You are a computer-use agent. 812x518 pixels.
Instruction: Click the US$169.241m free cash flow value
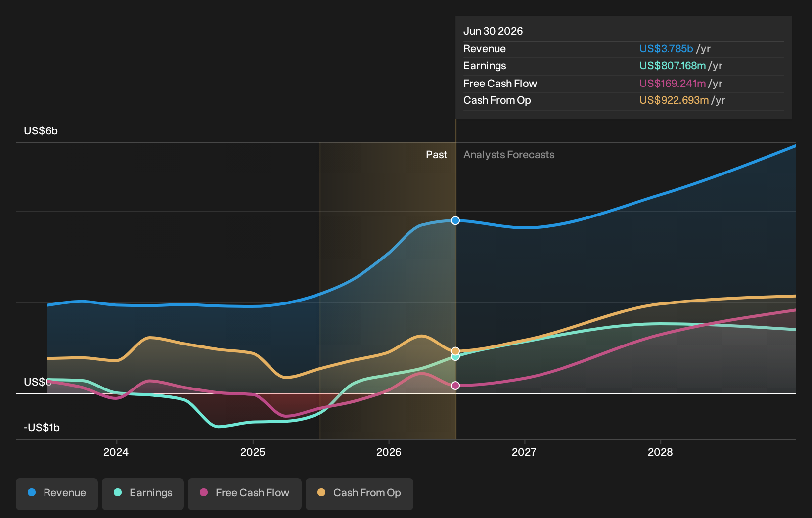[x=673, y=84]
